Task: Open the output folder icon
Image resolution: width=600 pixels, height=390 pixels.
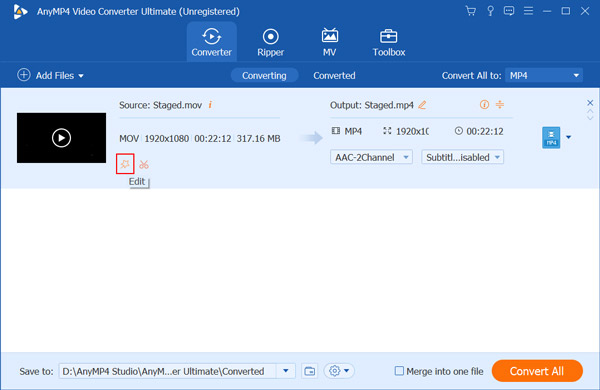Action: pyautogui.click(x=310, y=371)
